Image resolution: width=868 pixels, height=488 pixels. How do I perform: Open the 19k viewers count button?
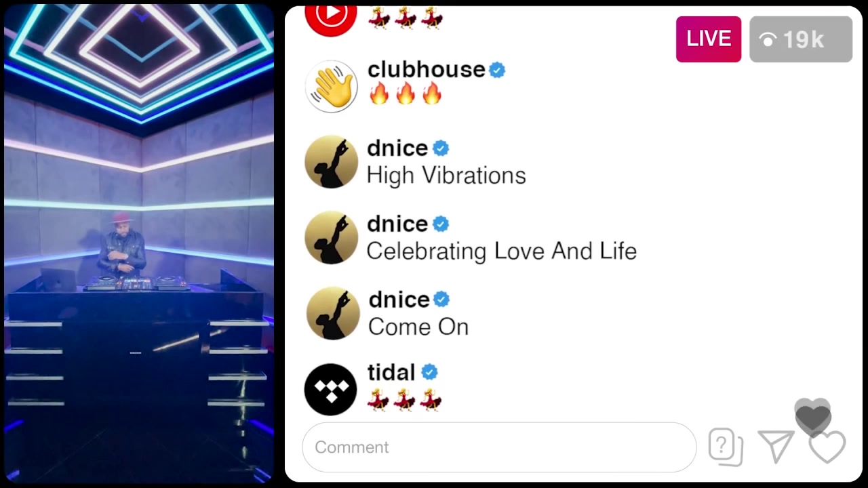point(801,39)
